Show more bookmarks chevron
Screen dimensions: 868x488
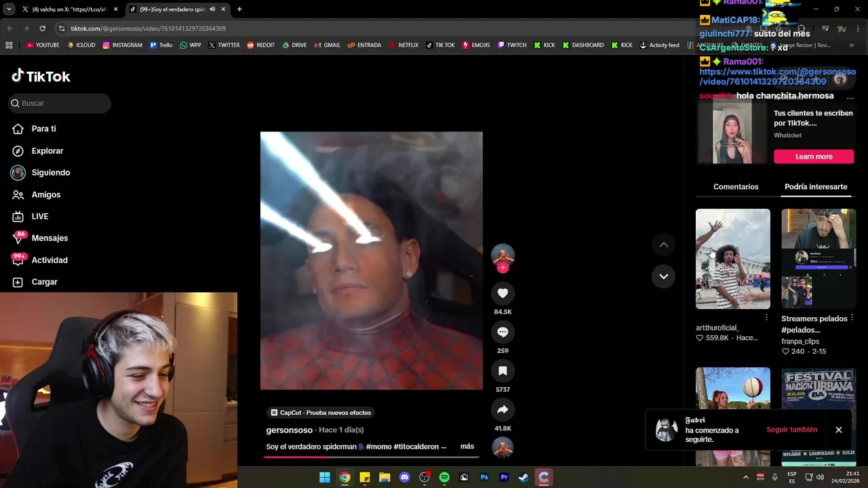[852, 45]
